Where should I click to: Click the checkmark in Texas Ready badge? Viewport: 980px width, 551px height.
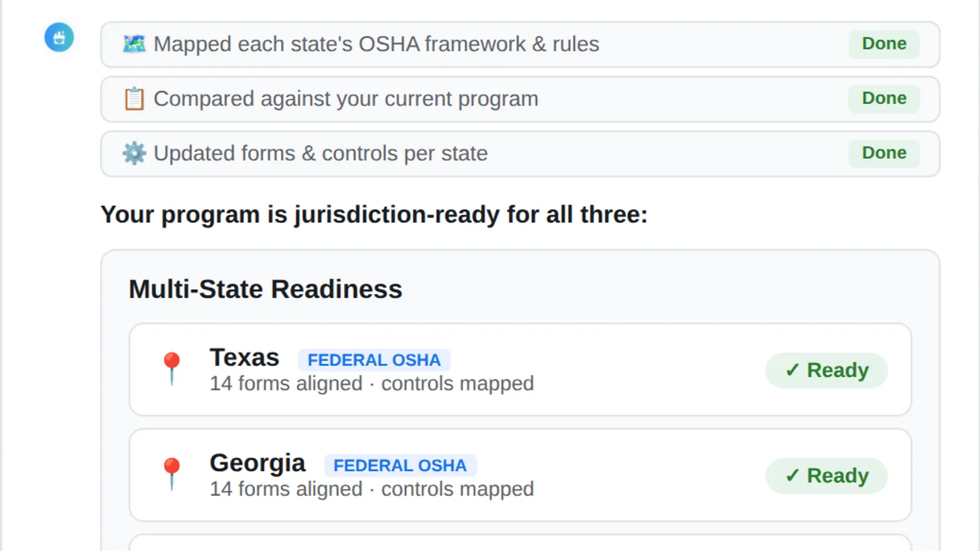[x=793, y=370]
